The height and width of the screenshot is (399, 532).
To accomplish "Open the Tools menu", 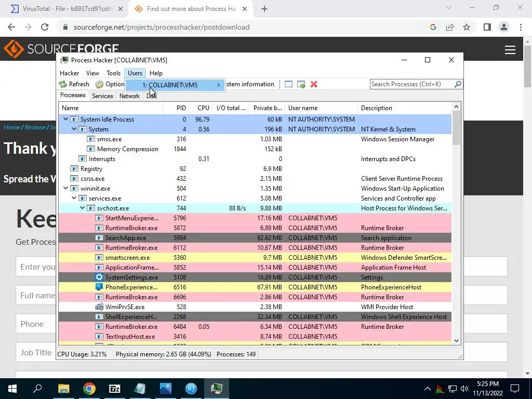I will pos(113,73).
